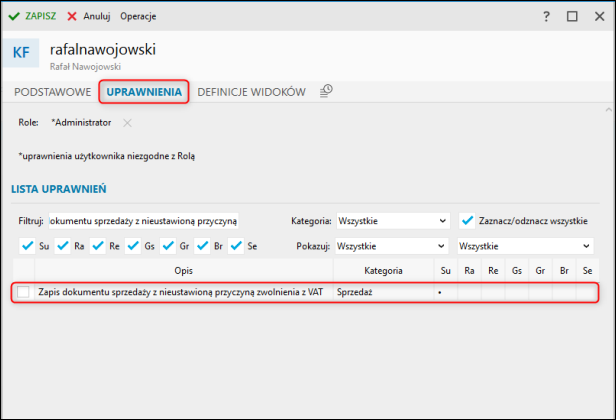Click the KF user avatar tile
The height and width of the screenshot is (420, 616).
21,53
